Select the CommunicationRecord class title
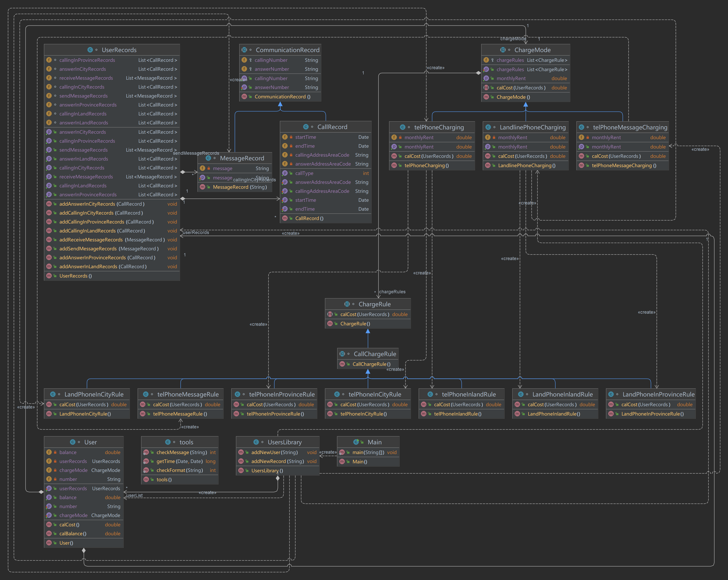 (x=287, y=50)
